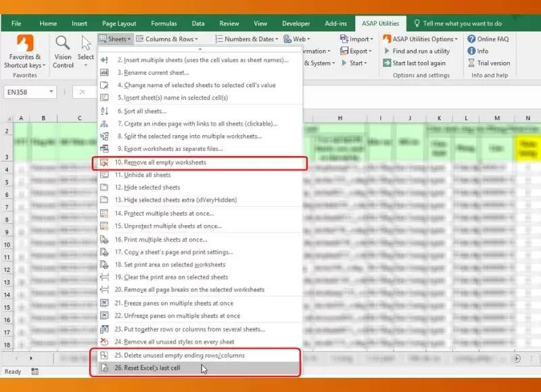Open the Export dropdown
Screen dimensions: 541x392
click(x=356, y=51)
